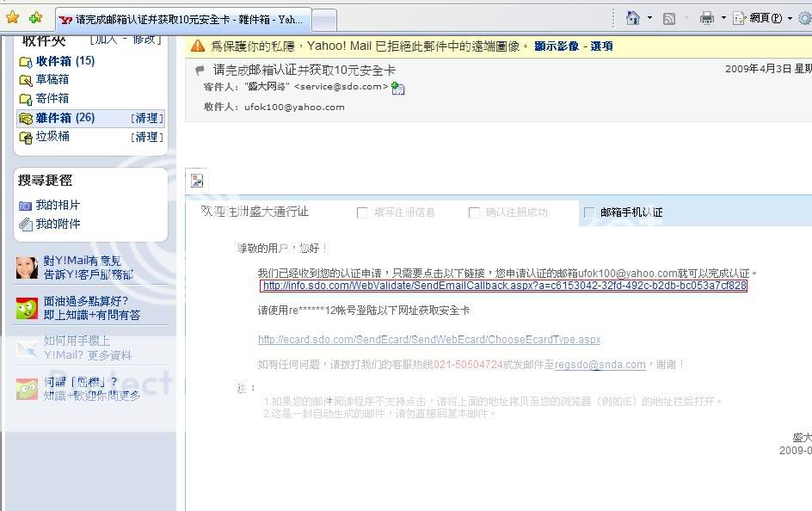
Task: Click the blocked image placeholder icon
Action: click(197, 181)
